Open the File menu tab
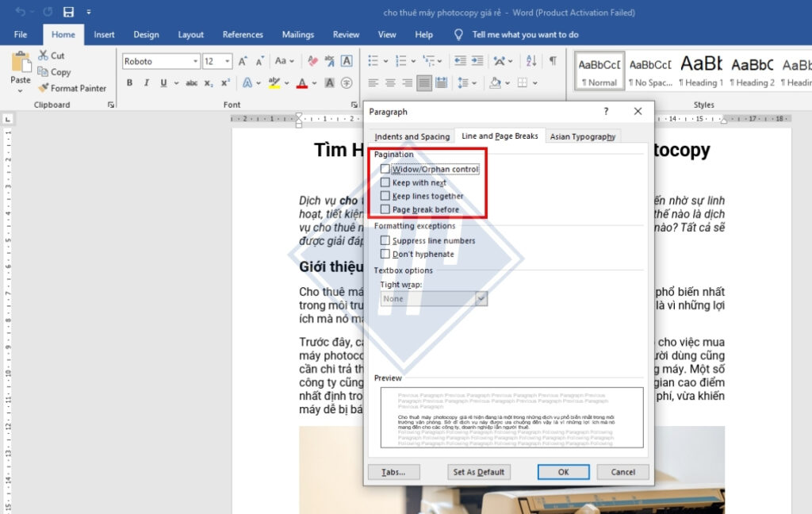The image size is (812, 514). [x=21, y=35]
